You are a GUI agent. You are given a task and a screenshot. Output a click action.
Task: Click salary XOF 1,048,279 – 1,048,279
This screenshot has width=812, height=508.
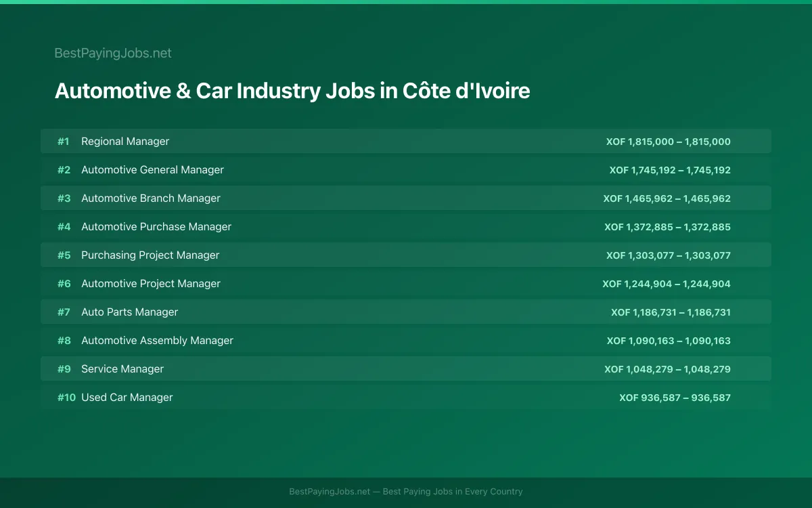coord(668,369)
